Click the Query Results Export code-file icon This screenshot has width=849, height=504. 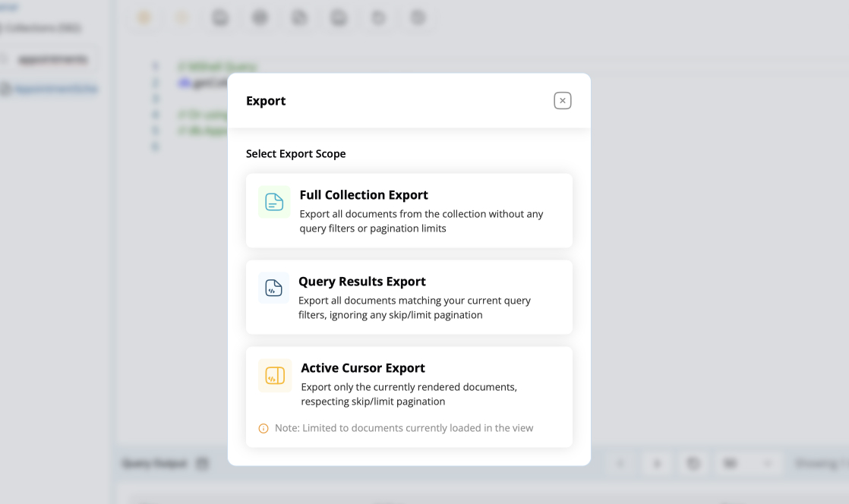[273, 288]
